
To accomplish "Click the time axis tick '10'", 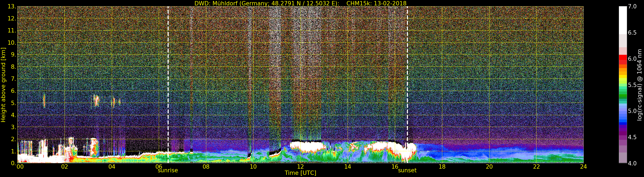I will pyautogui.click(x=253, y=166).
